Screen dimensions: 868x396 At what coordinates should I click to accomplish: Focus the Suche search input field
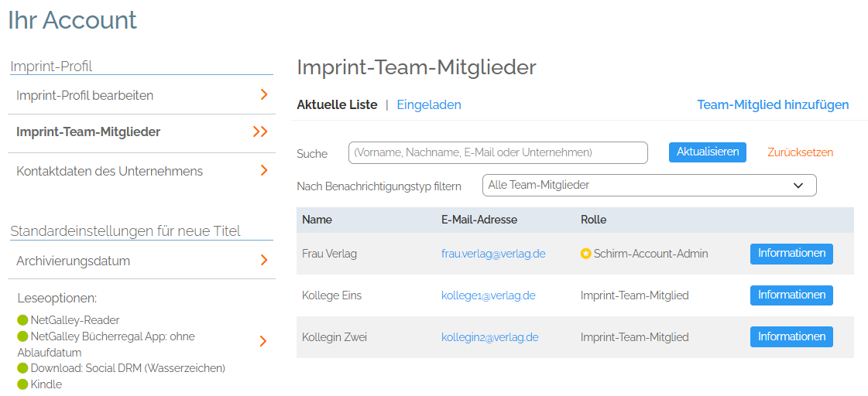pos(498,152)
